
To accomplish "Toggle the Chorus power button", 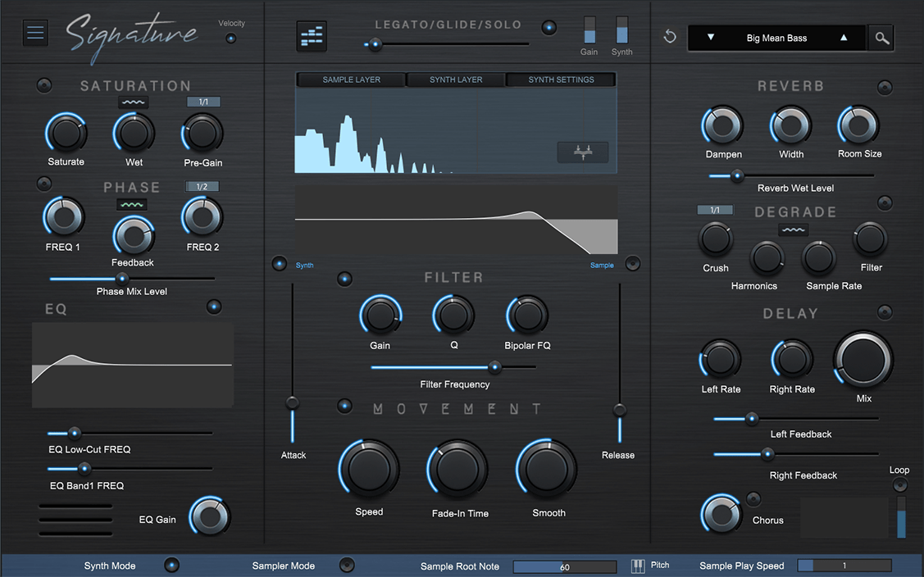I will pos(753,498).
